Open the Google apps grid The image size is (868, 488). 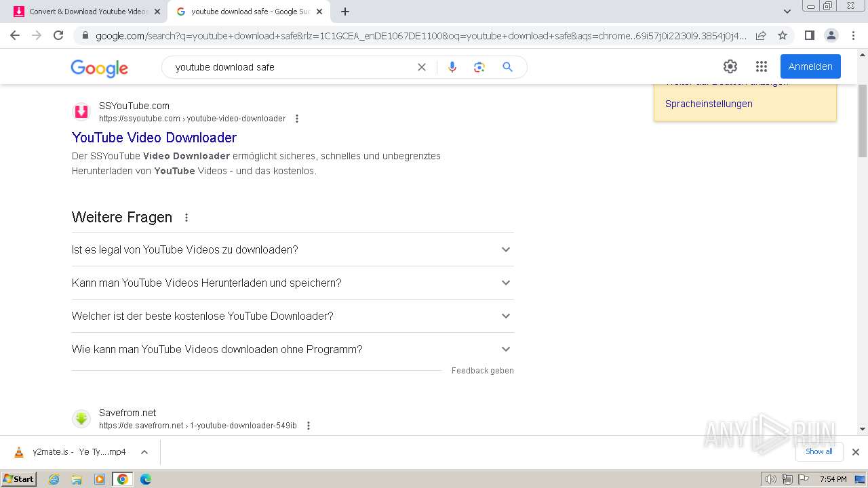762,66
